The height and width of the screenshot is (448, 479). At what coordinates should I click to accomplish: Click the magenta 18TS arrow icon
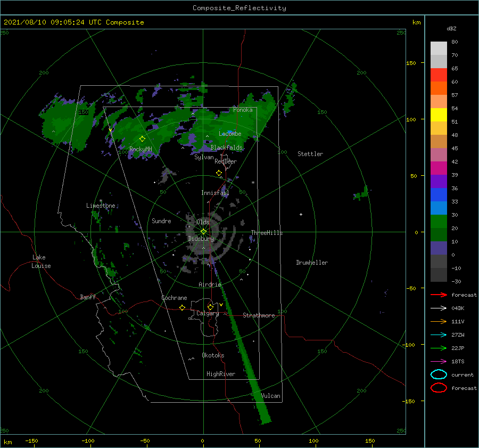coord(439,362)
